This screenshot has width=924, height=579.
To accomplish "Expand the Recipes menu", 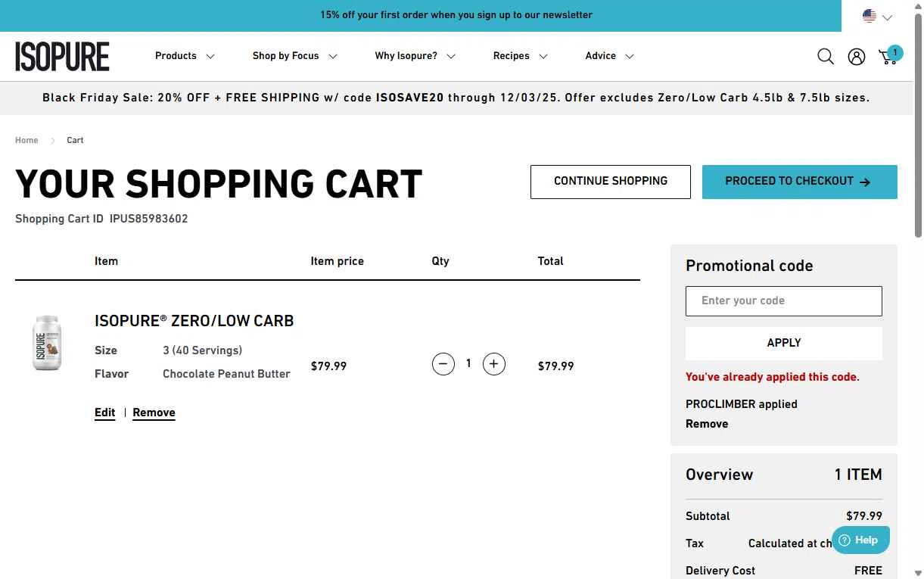I will pos(520,56).
